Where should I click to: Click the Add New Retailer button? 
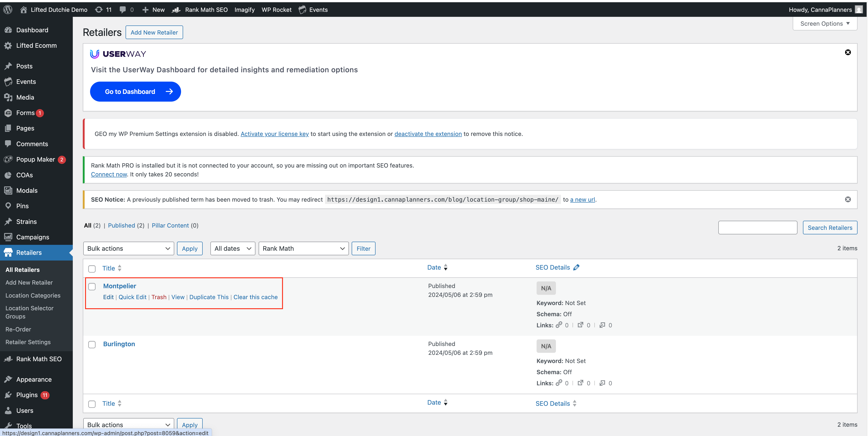tap(154, 32)
